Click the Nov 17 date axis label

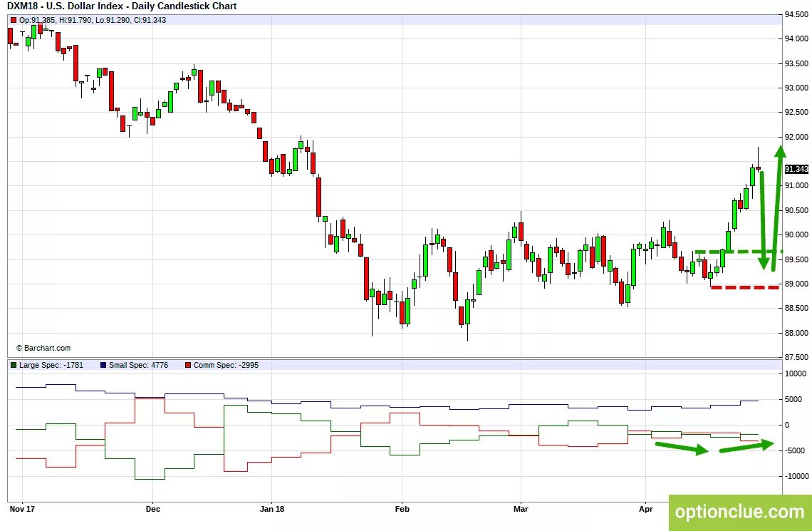[22, 509]
